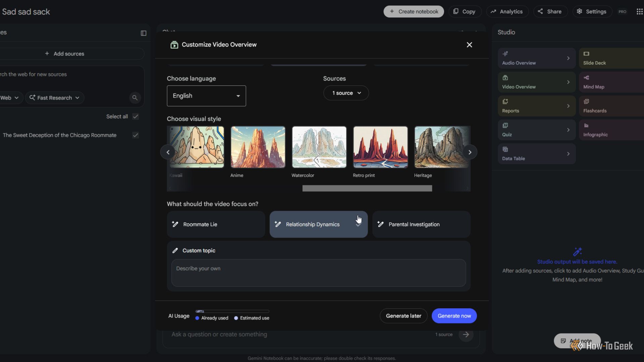
Task: Expand Quiz options chevron
Action: tap(568, 130)
